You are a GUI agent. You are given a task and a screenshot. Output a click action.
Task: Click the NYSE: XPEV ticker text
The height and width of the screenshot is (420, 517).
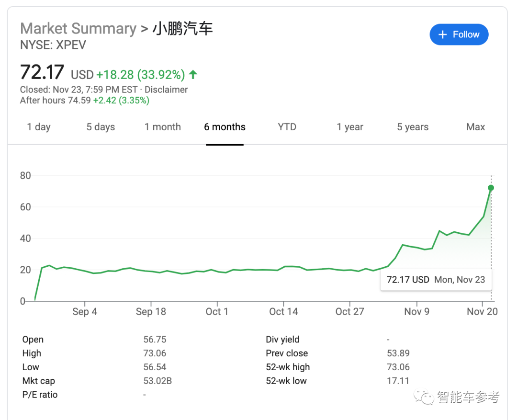coord(53,45)
